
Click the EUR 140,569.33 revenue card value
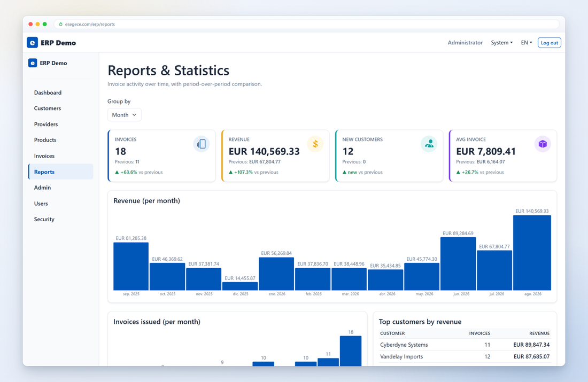click(264, 151)
